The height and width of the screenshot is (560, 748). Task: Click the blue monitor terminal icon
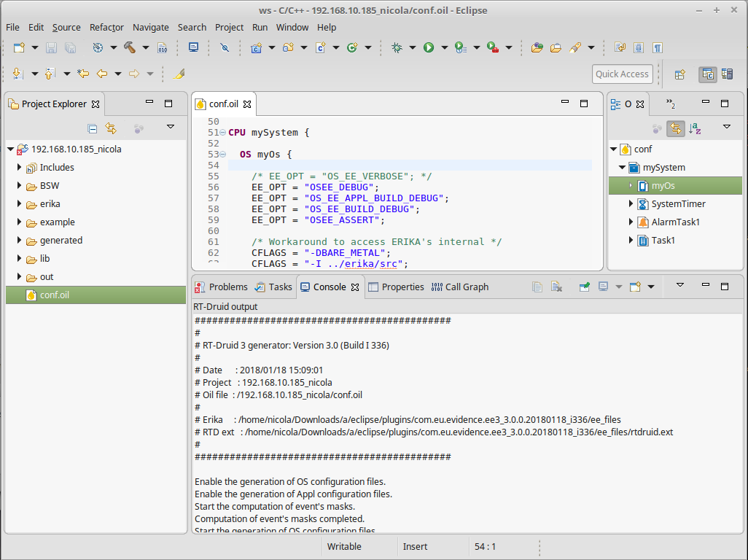pos(193,47)
